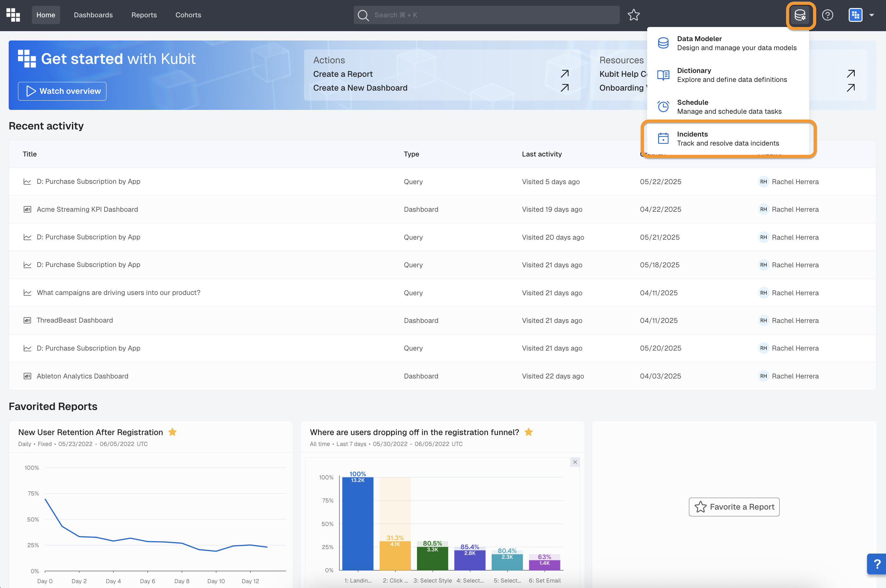Click lower external arrow in Resources card
The image size is (886, 588).
tap(851, 88)
